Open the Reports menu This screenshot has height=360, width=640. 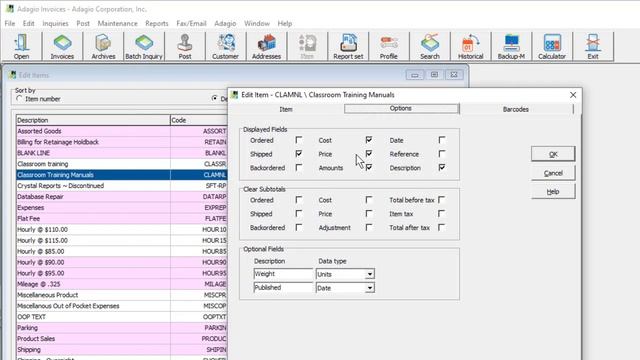click(157, 23)
